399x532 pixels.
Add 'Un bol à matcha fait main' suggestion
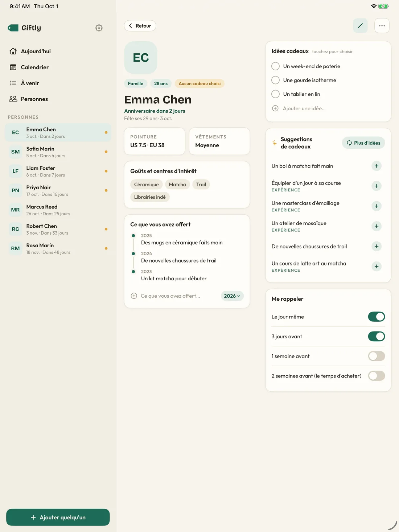pos(377,166)
